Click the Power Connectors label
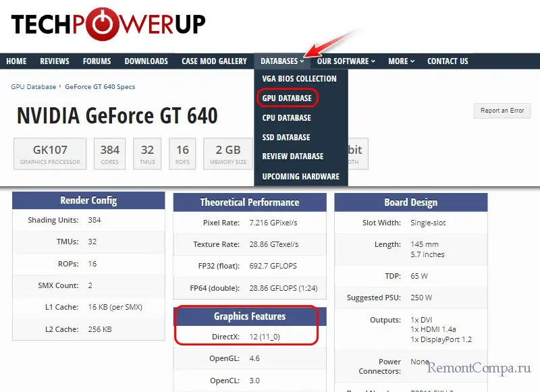Viewport: 540px width, 392px height. pos(380,366)
